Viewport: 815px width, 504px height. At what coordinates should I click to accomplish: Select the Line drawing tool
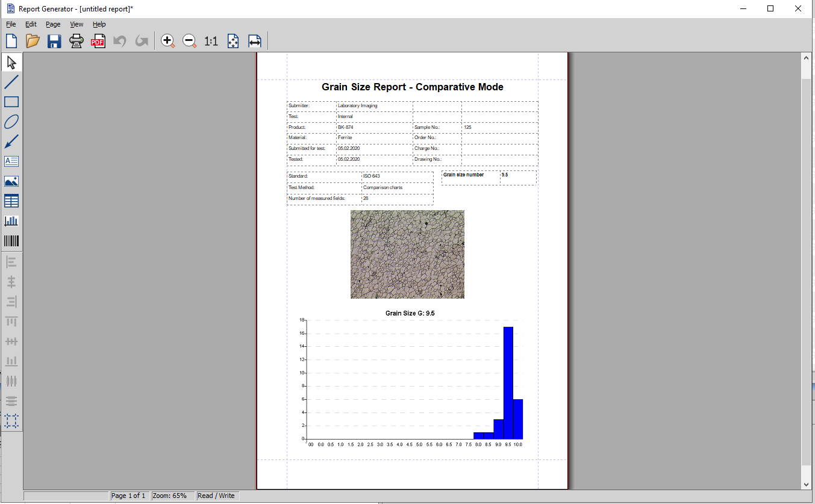tap(11, 82)
